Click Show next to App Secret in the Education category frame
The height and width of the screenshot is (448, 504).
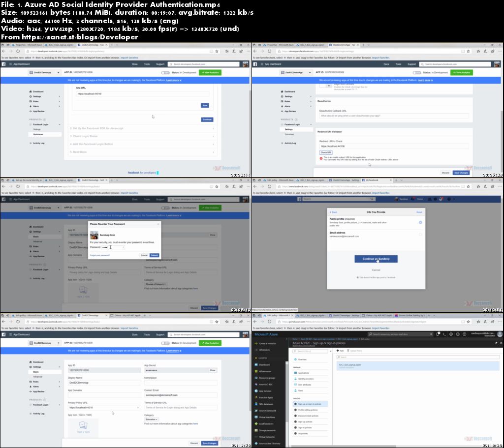click(213, 370)
